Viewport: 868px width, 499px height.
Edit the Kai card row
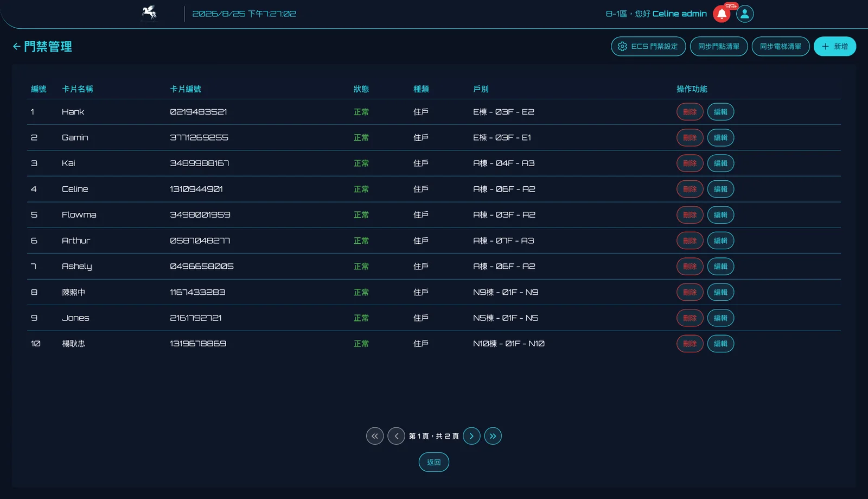click(721, 163)
